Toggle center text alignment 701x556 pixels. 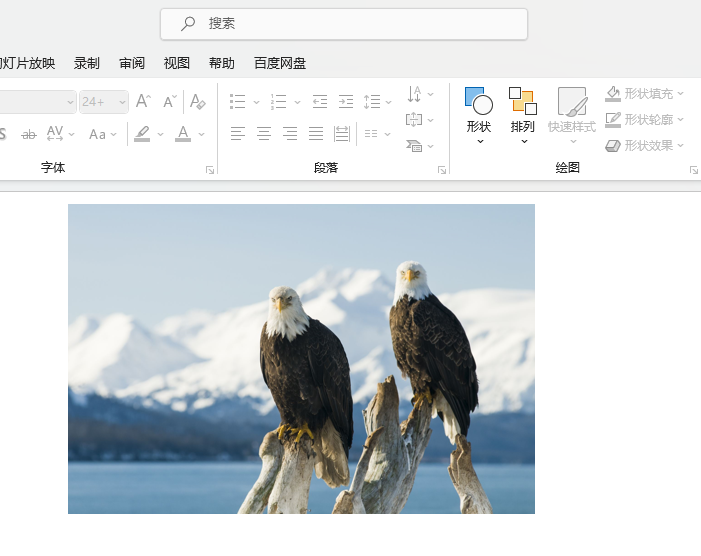point(264,133)
